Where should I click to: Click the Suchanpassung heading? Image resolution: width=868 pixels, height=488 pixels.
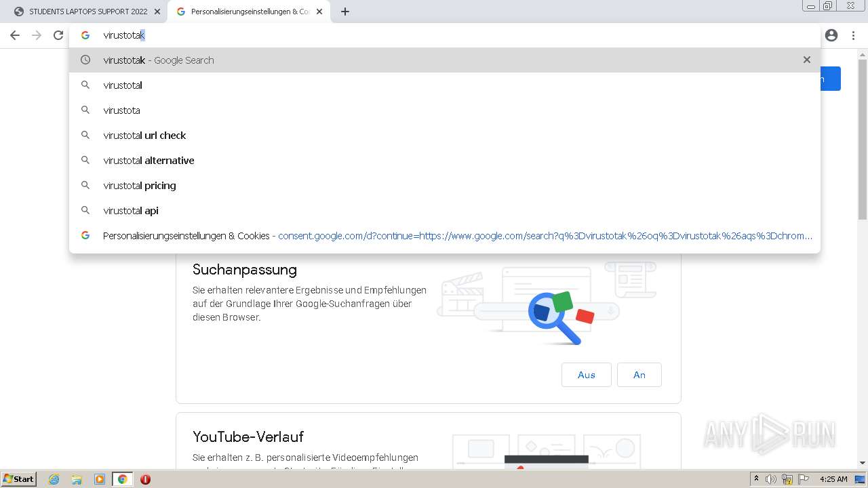(x=245, y=270)
